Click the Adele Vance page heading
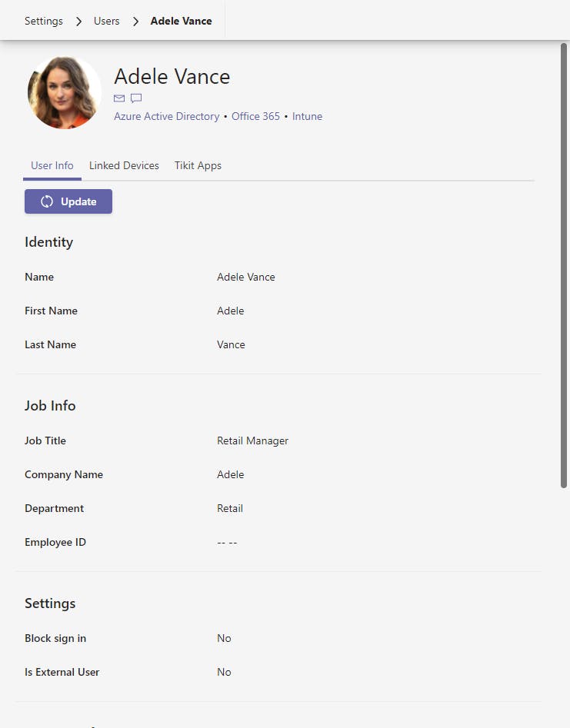570x728 pixels. coord(172,77)
